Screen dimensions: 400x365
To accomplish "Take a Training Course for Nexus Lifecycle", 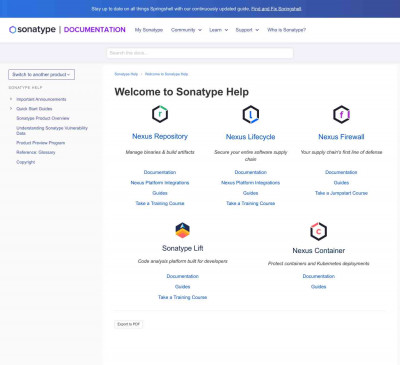I will (x=251, y=203).
